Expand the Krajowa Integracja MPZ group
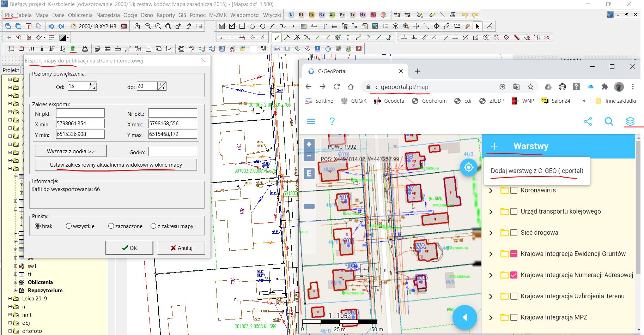Image resolution: width=644 pixels, height=335 pixels. coord(491,318)
